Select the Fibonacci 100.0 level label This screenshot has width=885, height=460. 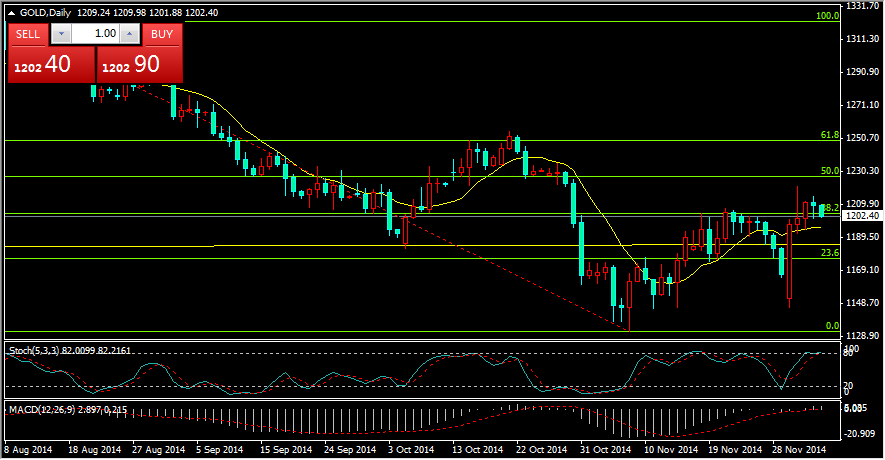click(826, 17)
